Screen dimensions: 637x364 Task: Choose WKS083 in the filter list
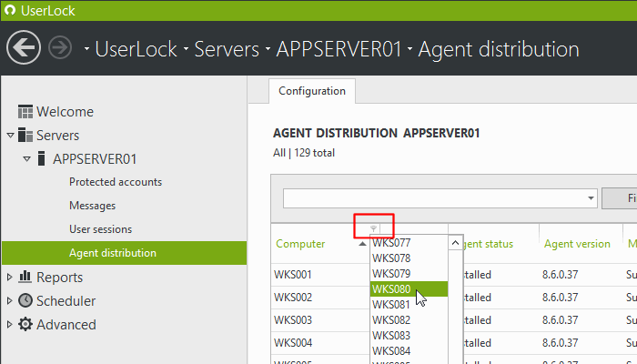coord(409,335)
